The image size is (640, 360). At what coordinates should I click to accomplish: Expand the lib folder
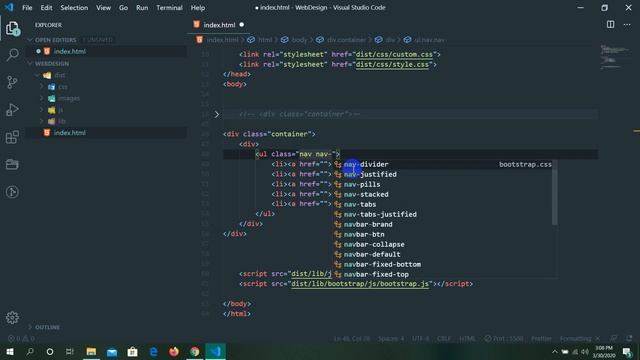pyautogui.click(x=42, y=121)
